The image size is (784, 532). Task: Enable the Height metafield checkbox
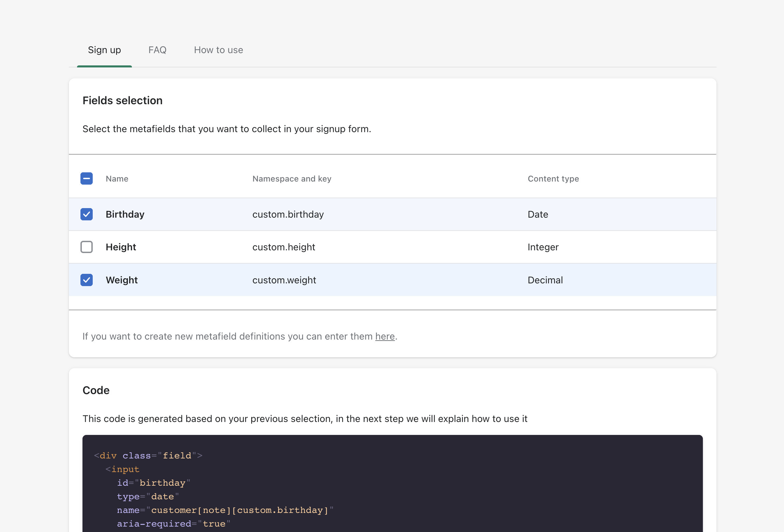(87, 247)
